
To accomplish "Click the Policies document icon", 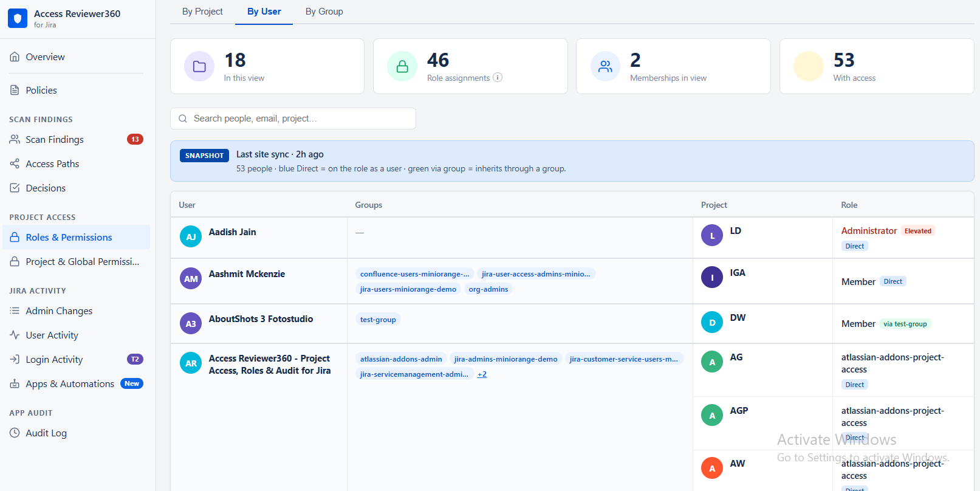I will point(15,90).
